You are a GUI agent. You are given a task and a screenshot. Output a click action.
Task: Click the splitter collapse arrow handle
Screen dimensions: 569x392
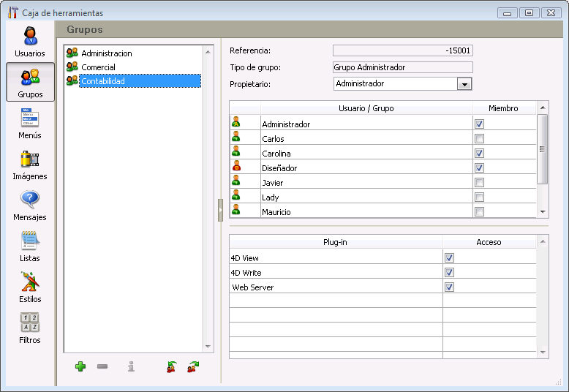tap(220, 210)
